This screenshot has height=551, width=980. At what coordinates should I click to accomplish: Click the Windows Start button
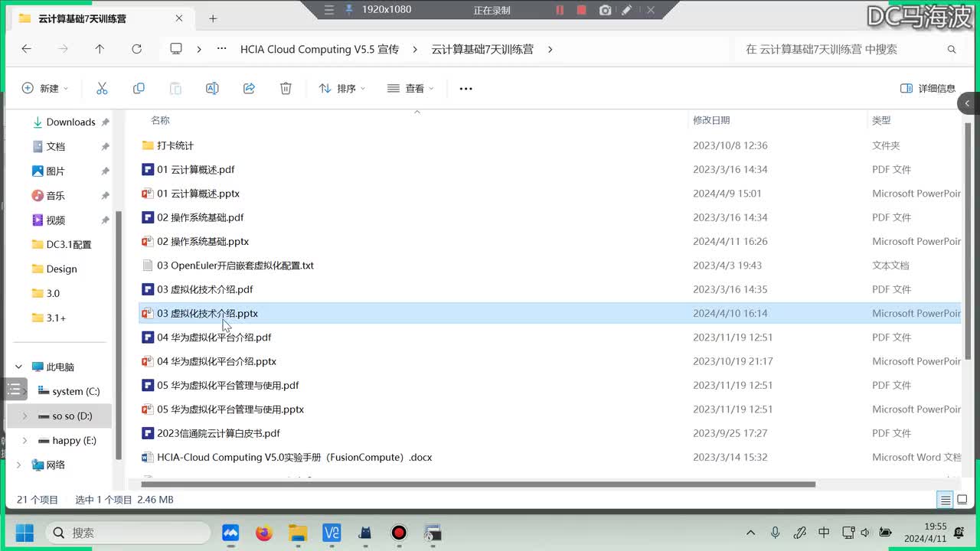click(24, 533)
